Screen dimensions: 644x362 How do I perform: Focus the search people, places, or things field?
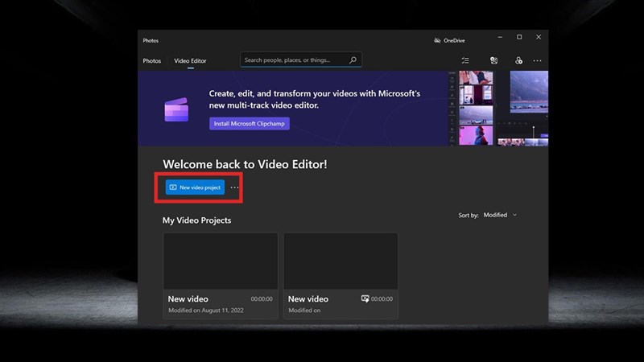tap(300, 60)
